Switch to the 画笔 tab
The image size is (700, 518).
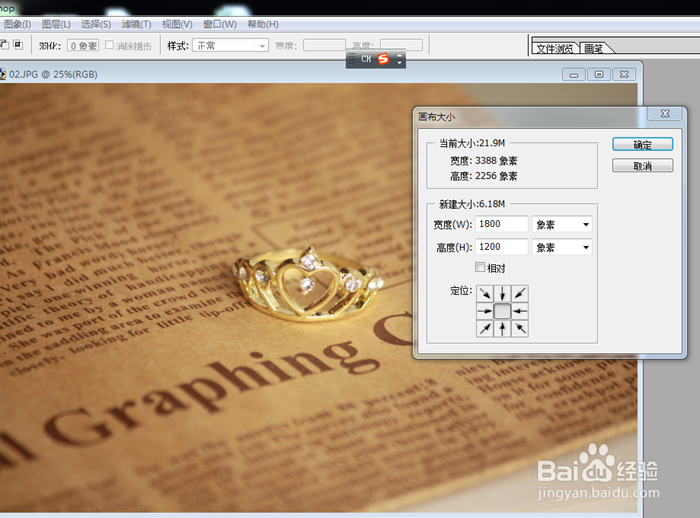point(594,48)
